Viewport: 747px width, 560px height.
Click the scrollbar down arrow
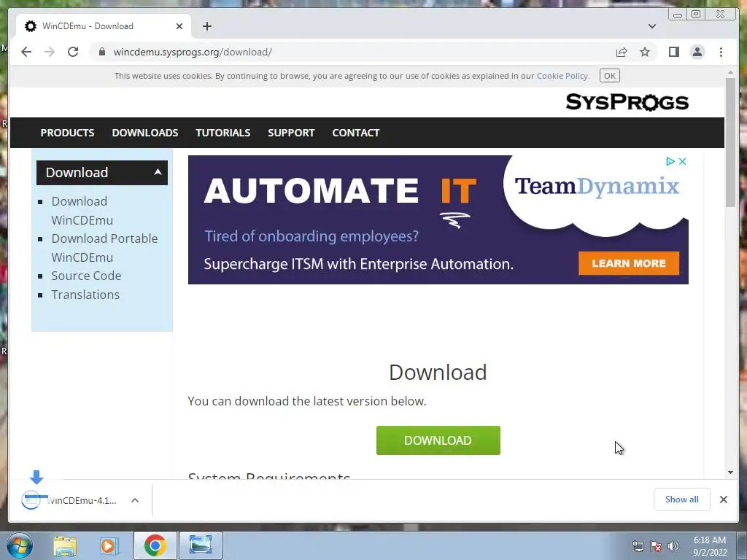(730, 472)
